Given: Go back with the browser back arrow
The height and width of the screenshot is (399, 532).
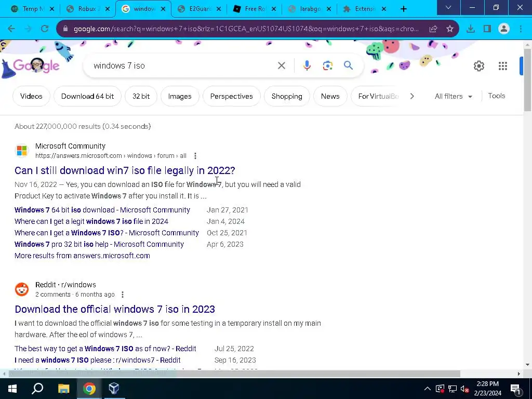Looking at the screenshot, I should click(x=11, y=29).
